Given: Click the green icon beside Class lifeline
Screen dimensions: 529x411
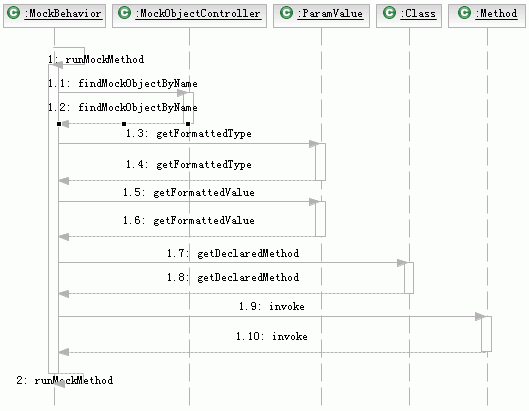Looking at the screenshot, I should [x=389, y=13].
